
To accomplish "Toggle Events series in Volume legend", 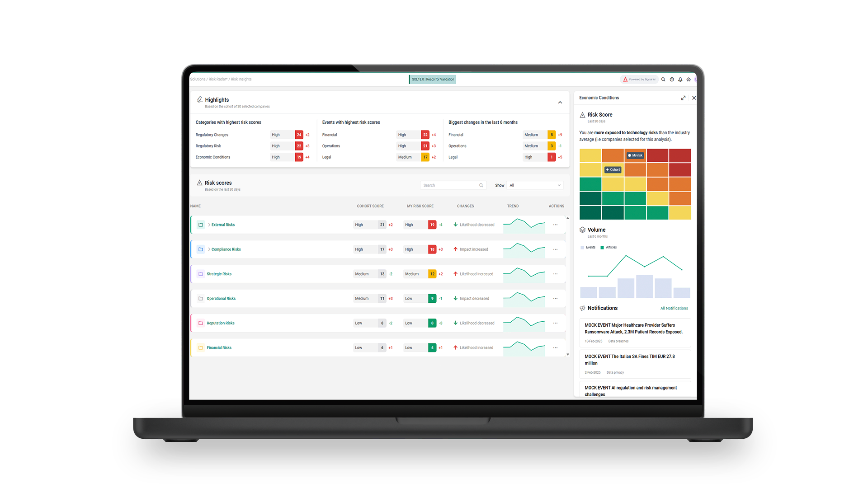I will [588, 248].
